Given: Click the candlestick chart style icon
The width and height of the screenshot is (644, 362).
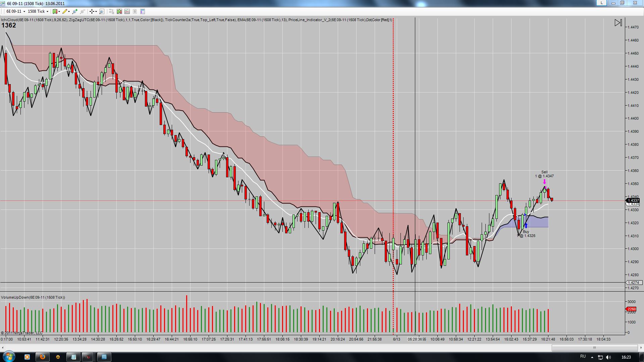Looking at the screenshot, I should 55,11.
